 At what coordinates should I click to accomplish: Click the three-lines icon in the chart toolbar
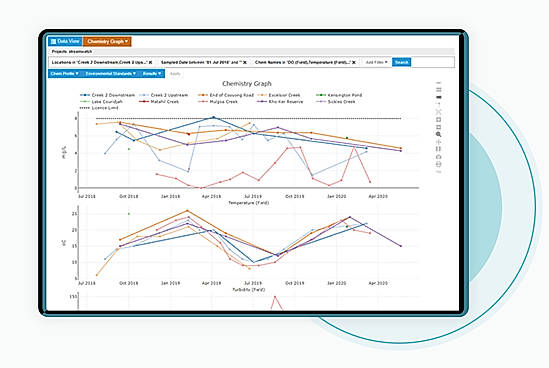(439, 90)
